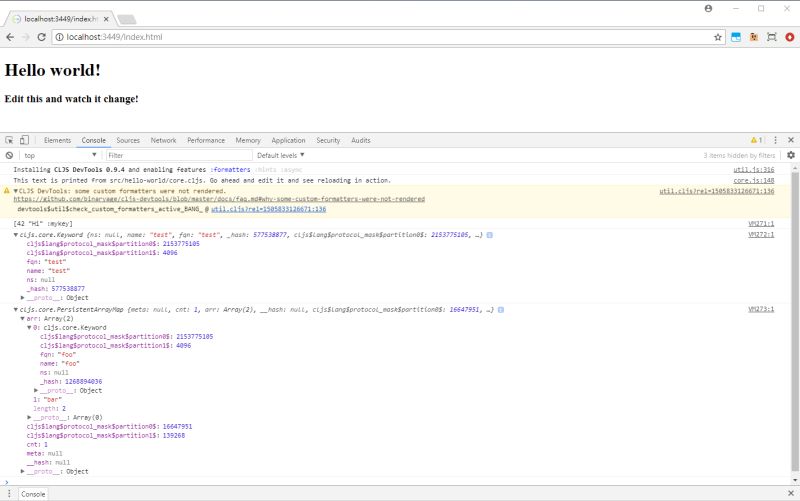
Task: Switch to the Elements tab
Action: click(57, 140)
